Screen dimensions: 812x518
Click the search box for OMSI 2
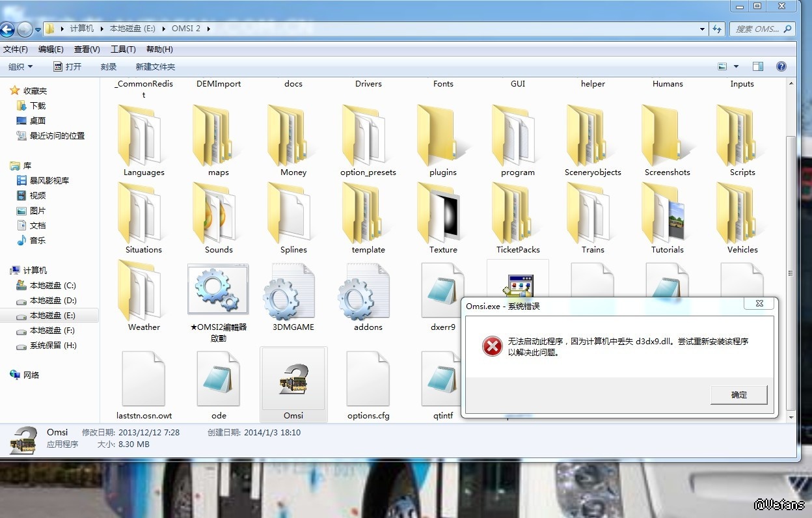pyautogui.click(x=756, y=29)
